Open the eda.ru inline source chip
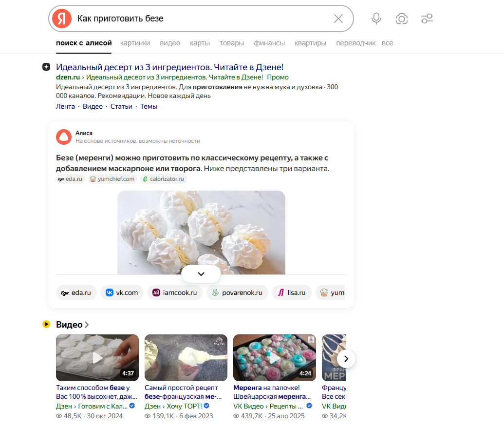 [x=71, y=179]
